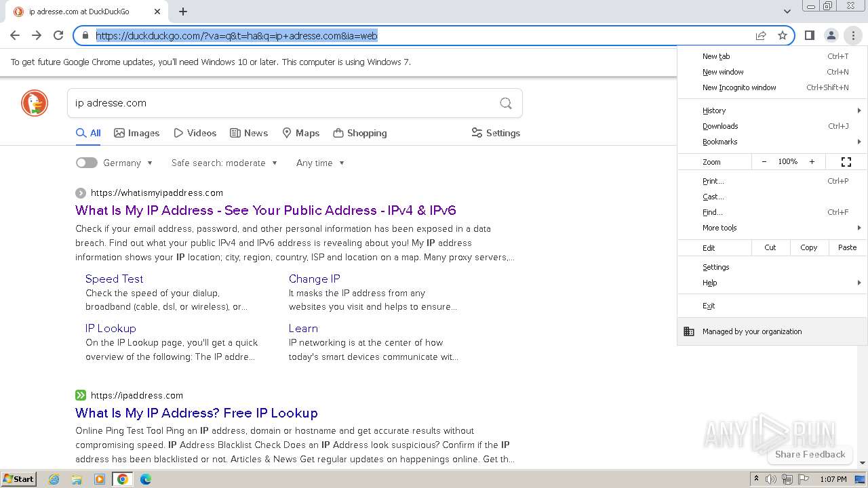Open Settings from Chrome menu
This screenshot has height=488, width=868.
point(772,267)
